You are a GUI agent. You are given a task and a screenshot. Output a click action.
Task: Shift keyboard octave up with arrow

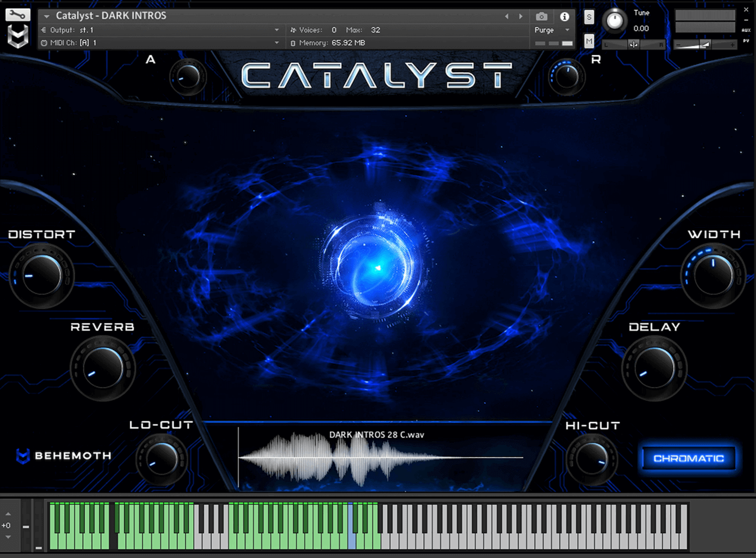coord(8,514)
